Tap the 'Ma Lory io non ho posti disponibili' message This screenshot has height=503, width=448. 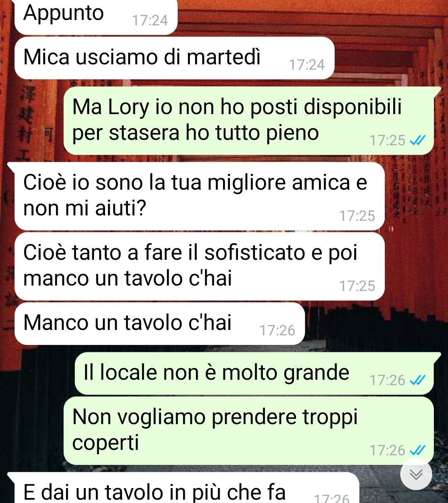click(249, 121)
